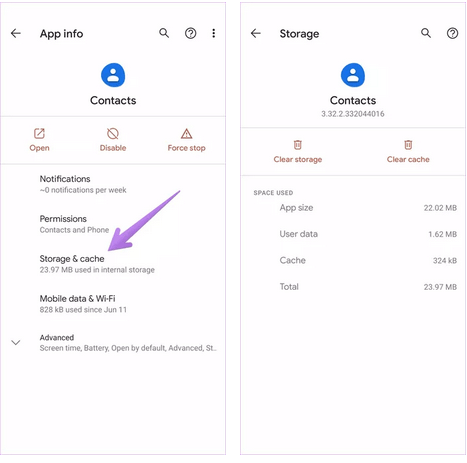Tap the help icon on App info
The width and height of the screenshot is (467, 463).
(190, 33)
